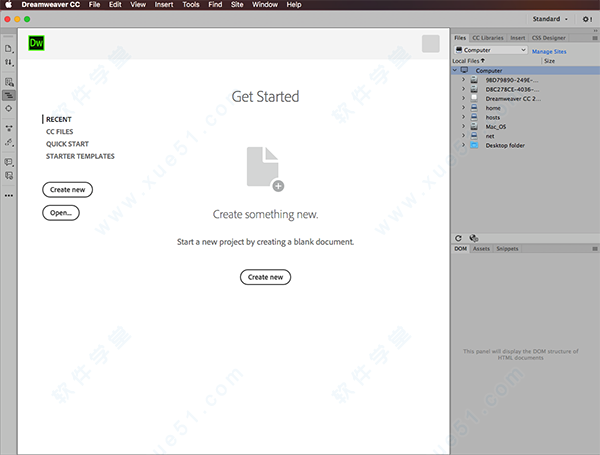Select CC FILES in Get Started list
The height and width of the screenshot is (455, 600).
(x=59, y=132)
